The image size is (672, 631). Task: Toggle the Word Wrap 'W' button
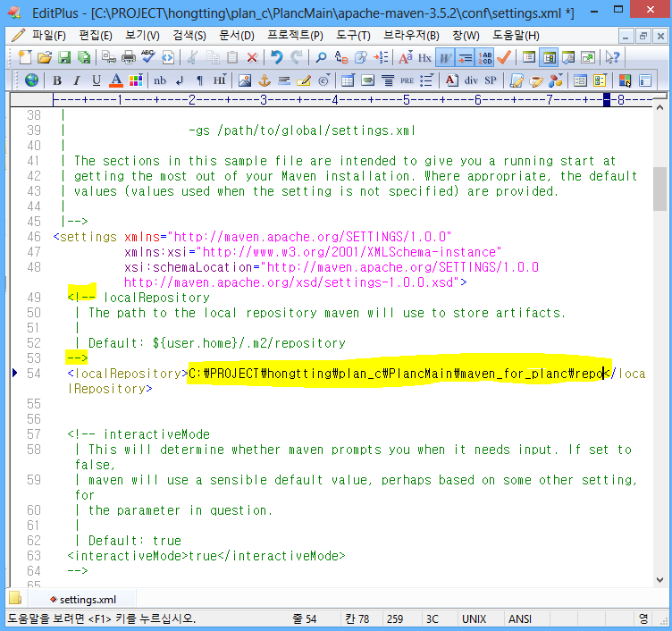(444, 57)
